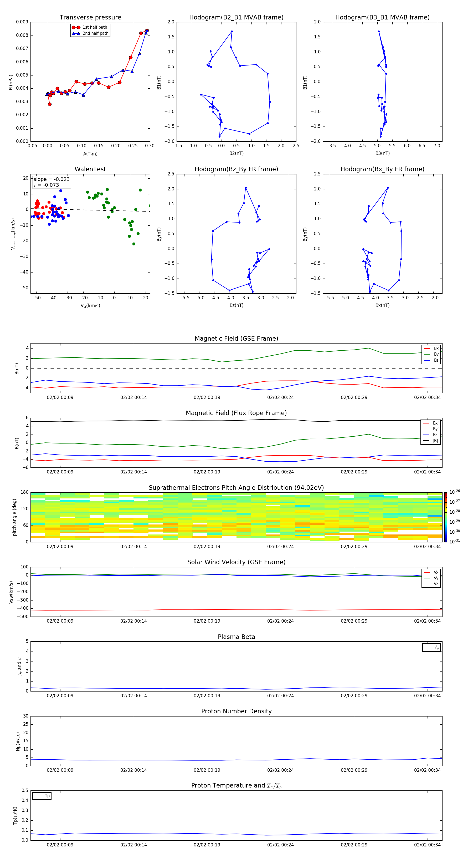Click the 'Vz' velocity legend entry

[x=431, y=584]
